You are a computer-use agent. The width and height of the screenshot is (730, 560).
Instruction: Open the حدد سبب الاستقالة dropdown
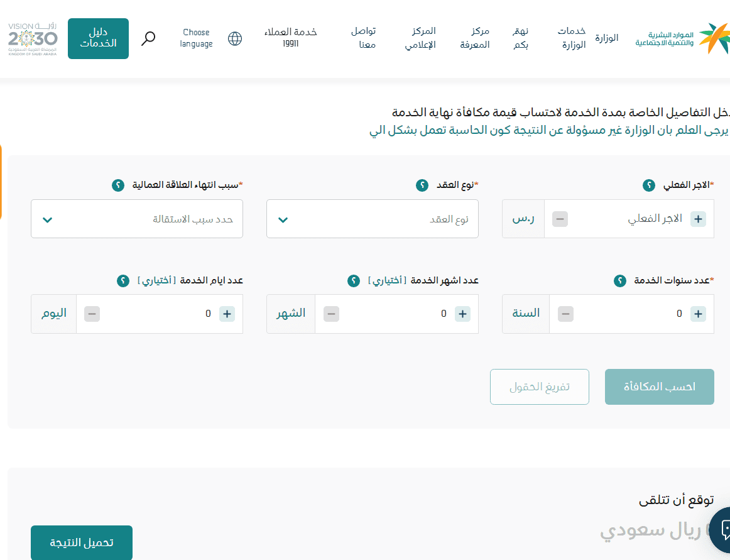coord(137,219)
